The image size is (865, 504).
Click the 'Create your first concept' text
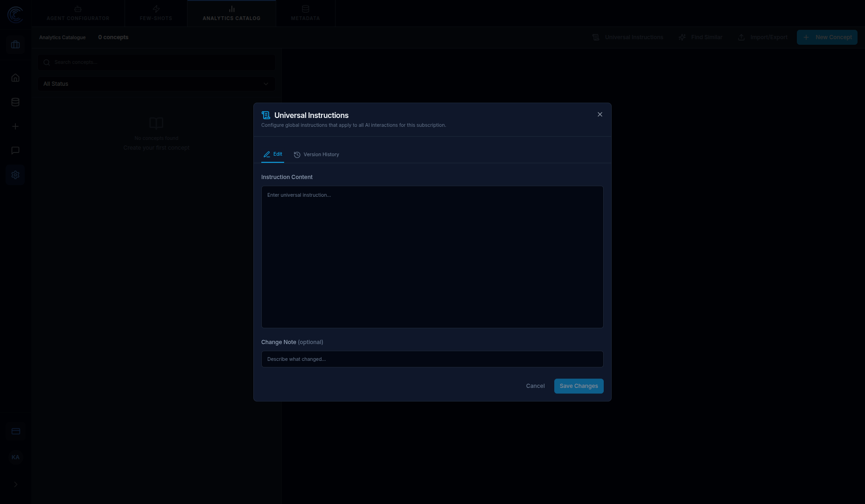pos(156,148)
